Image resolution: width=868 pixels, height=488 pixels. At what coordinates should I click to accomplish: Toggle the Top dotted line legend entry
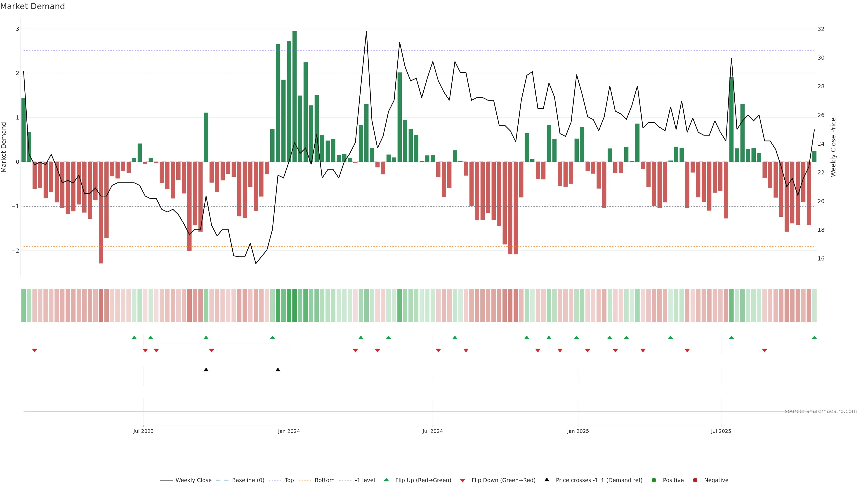pyautogui.click(x=289, y=480)
